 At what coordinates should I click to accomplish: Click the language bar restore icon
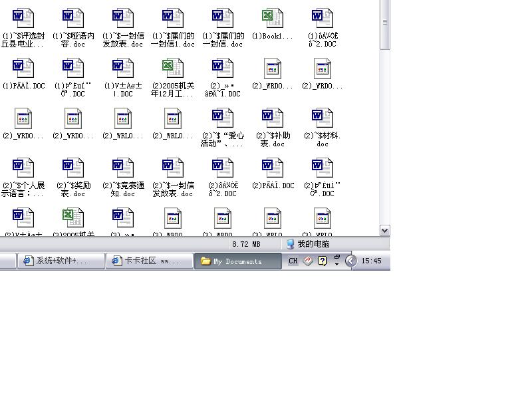click(x=337, y=257)
